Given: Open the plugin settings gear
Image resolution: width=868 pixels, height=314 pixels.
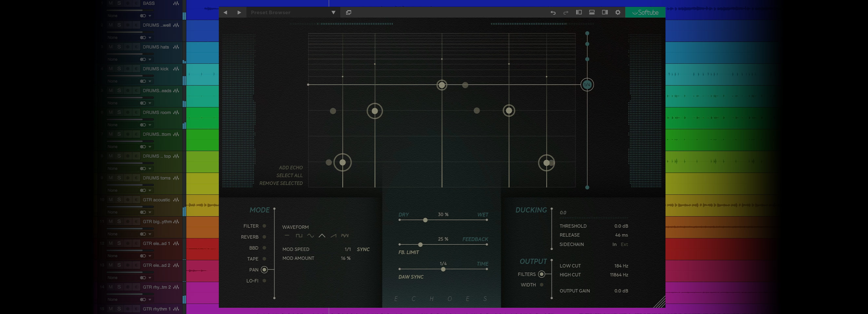Looking at the screenshot, I should (618, 12).
